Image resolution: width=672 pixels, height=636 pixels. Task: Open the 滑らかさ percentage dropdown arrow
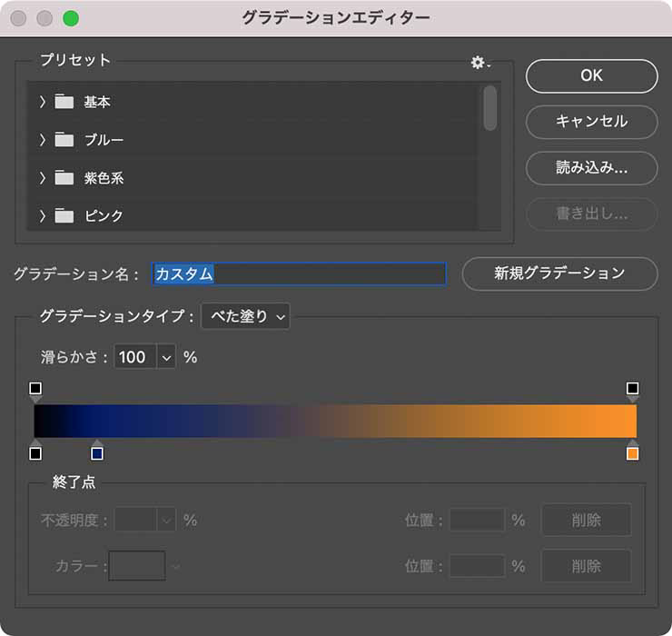pos(166,357)
